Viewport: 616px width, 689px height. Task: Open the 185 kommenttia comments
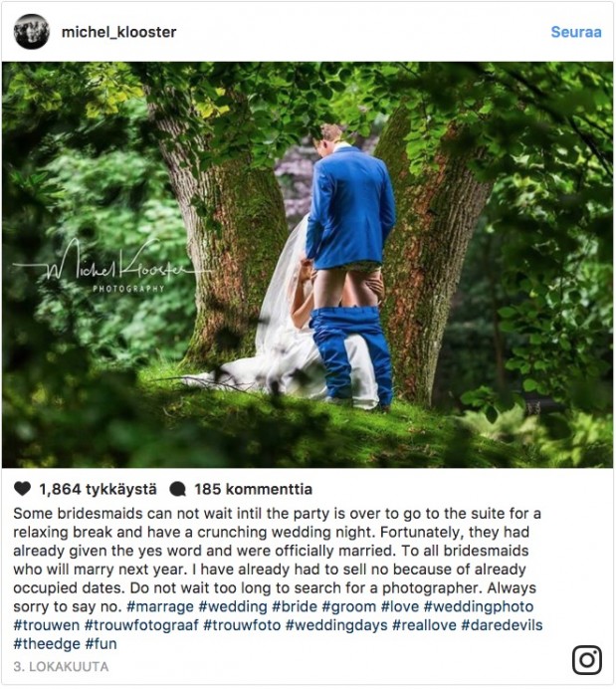pyautogui.click(x=254, y=489)
